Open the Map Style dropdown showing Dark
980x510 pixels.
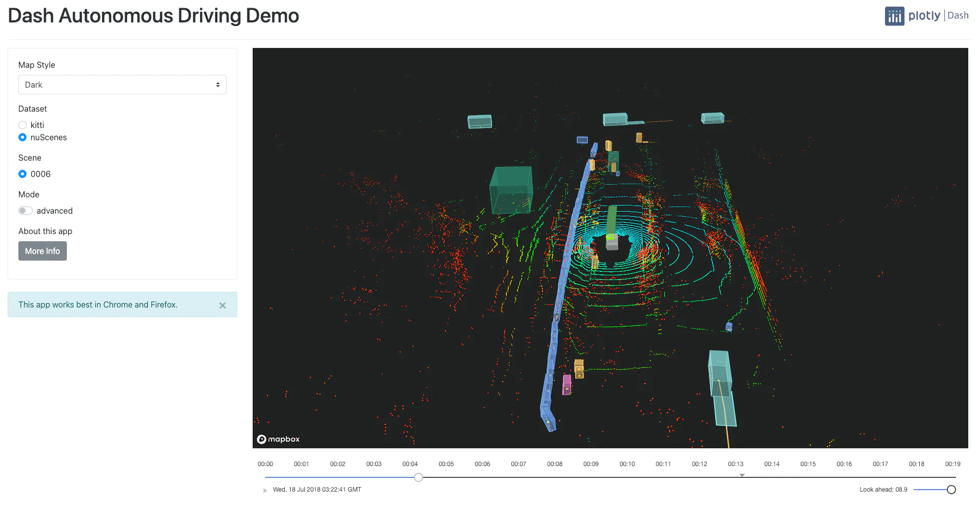coord(122,85)
